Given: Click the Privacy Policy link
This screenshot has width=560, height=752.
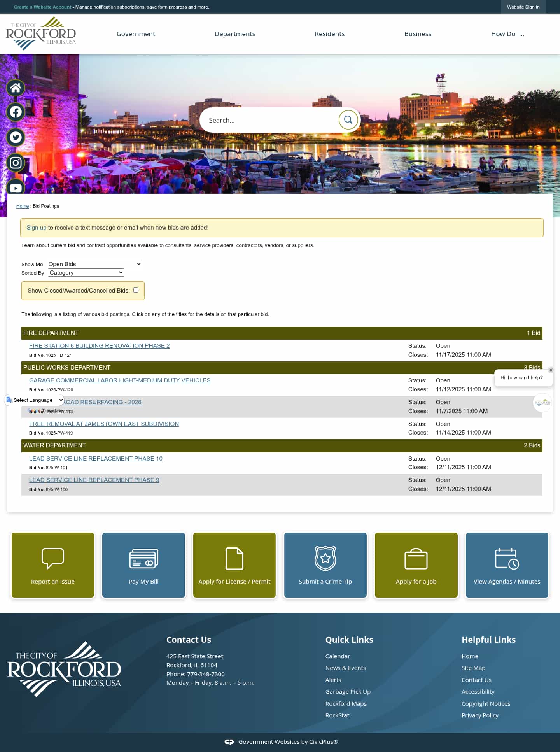Looking at the screenshot, I should coord(480,715).
